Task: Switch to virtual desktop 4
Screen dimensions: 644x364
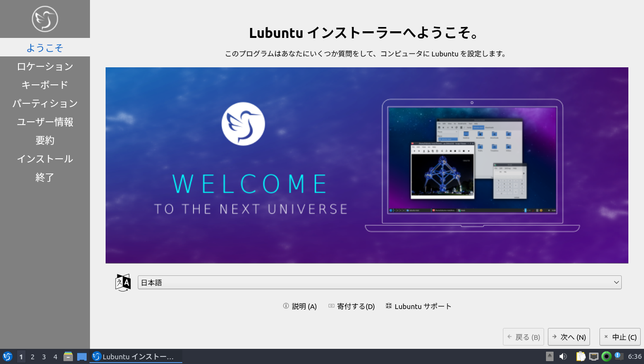Action: pos(55,356)
